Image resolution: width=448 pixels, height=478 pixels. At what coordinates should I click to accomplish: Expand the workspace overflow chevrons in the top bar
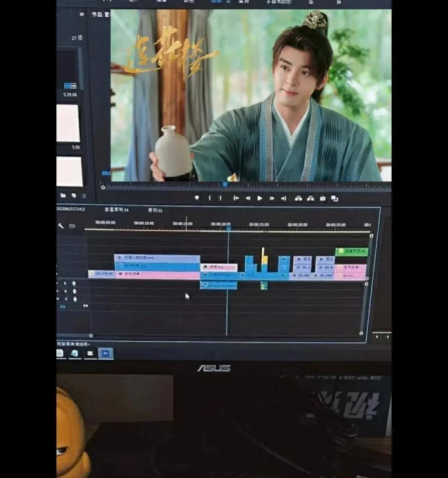click(339, 2)
